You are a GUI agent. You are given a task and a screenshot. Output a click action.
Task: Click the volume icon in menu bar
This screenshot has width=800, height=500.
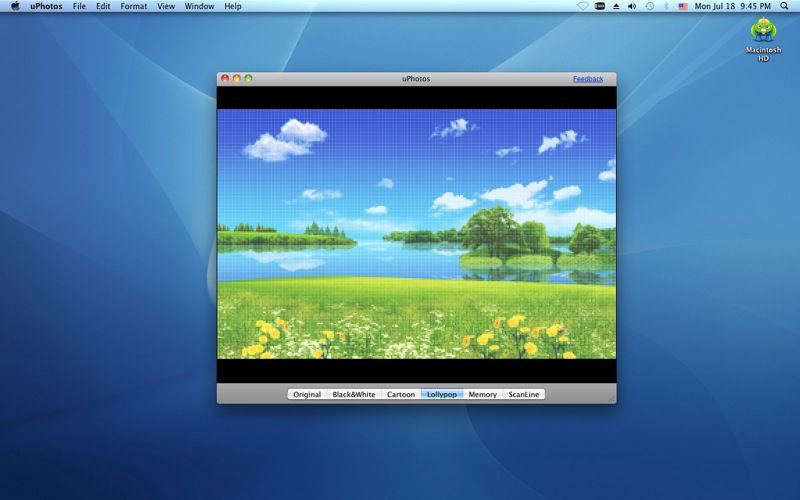tap(632, 6)
